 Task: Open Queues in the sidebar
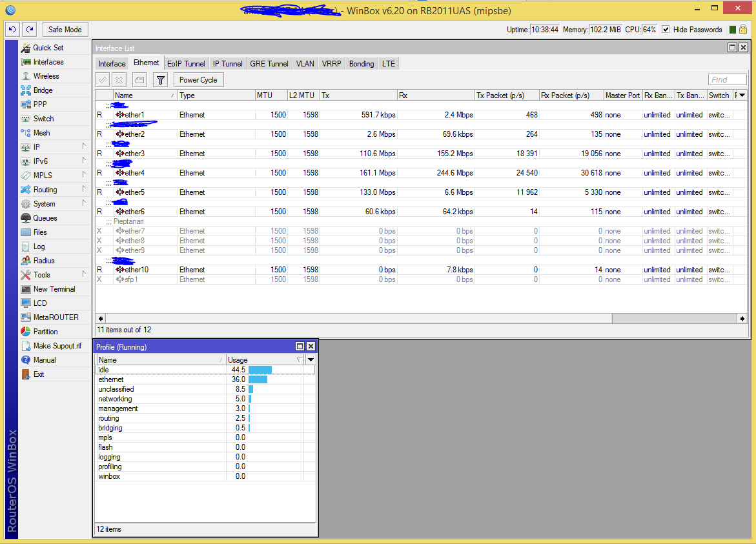click(45, 218)
